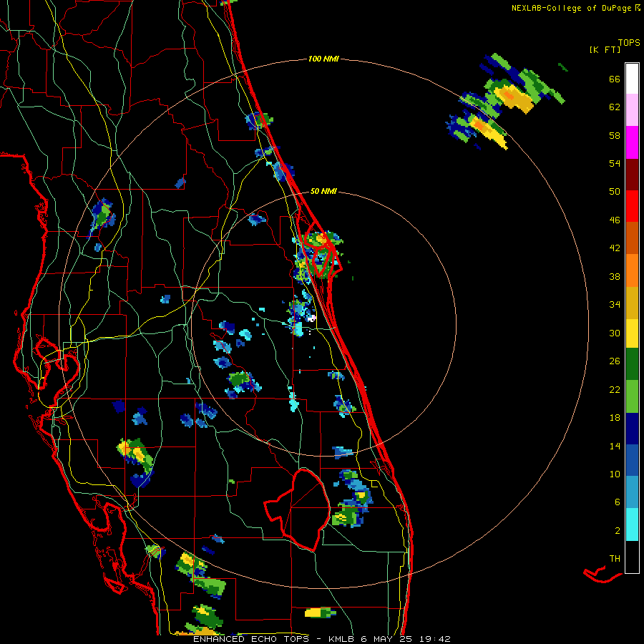The image size is (644, 644).
Task: Click the yellow 30 kft legend swatch
Action: 632,333
